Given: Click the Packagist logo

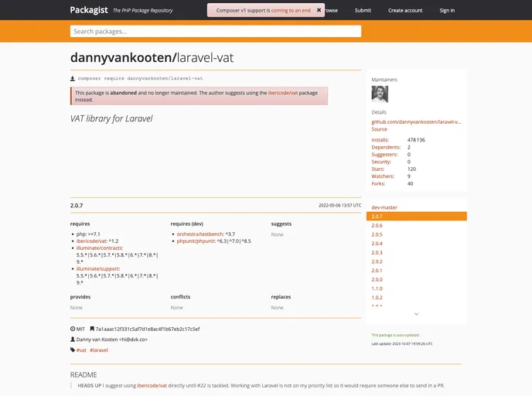Looking at the screenshot, I should tap(89, 10).
